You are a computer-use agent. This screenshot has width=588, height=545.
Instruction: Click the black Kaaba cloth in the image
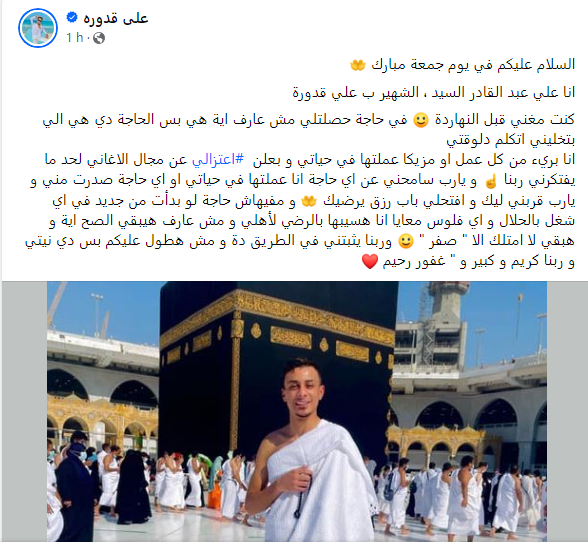click(x=199, y=394)
